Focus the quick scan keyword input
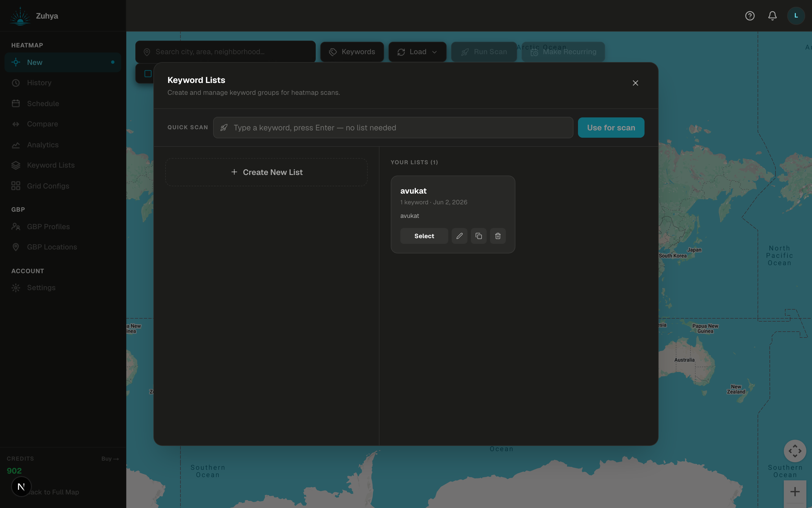The image size is (812, 508). (393, 128)
